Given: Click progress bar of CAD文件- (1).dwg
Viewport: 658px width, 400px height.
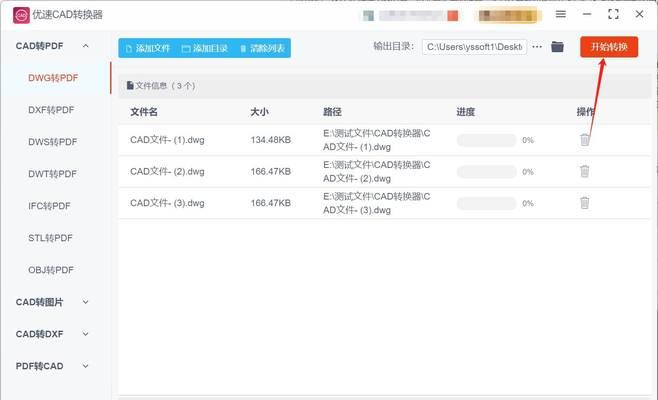Looking at the screenshot, I should click(486, 140).
